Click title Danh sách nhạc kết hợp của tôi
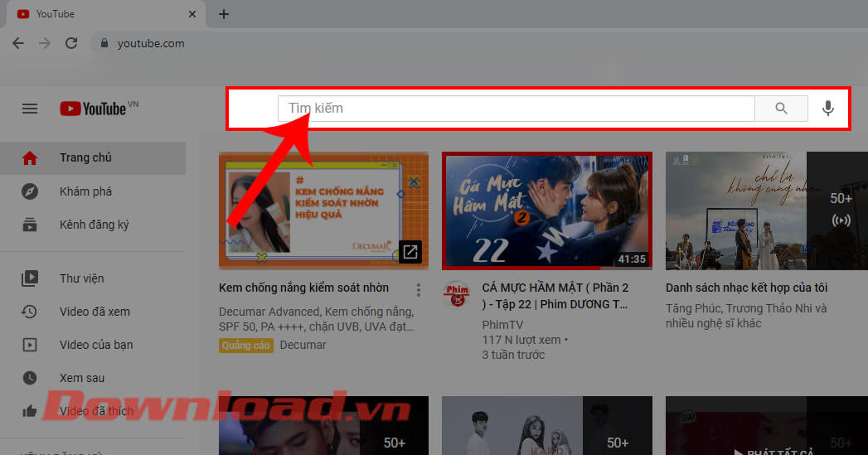The image size is (868, 455). tap(747, 288)
